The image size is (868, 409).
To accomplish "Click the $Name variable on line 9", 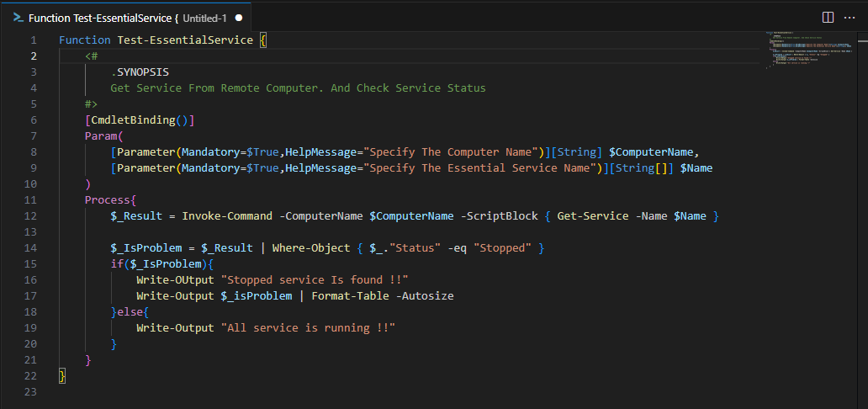I will 696,168.
